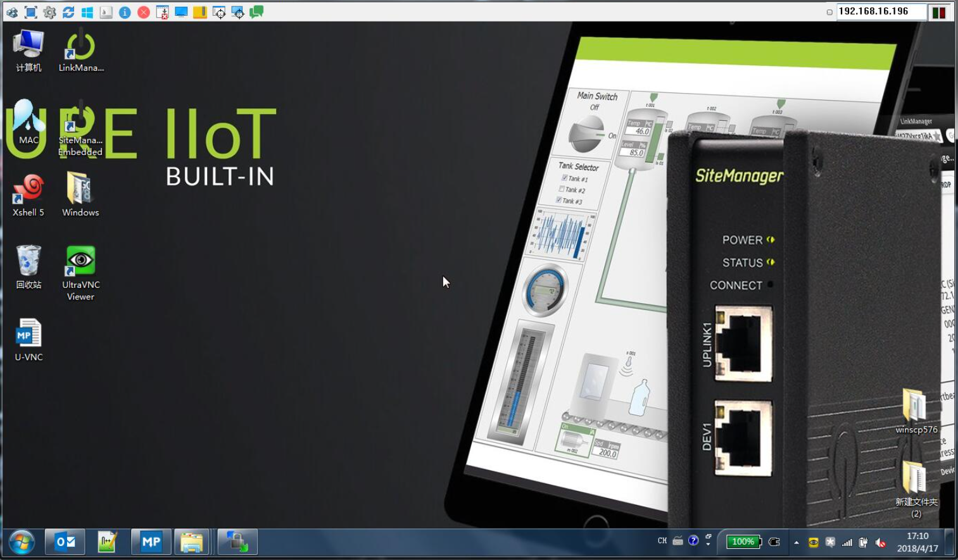958x560 pixels.
Task: Show connection info with blue i icon
Action: pyautogui.click(x=125, y=12)
